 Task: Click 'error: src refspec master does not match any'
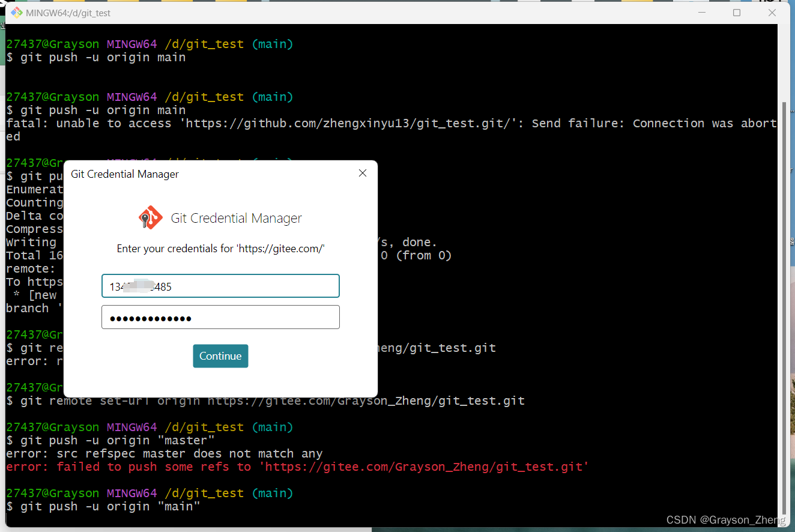click(x=165, y=453)
